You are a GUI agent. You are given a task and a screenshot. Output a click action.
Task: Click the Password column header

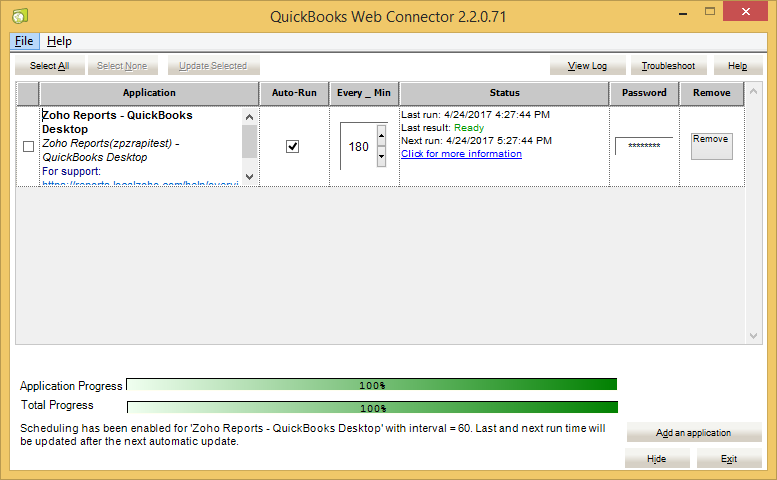[x=644, y=93]
